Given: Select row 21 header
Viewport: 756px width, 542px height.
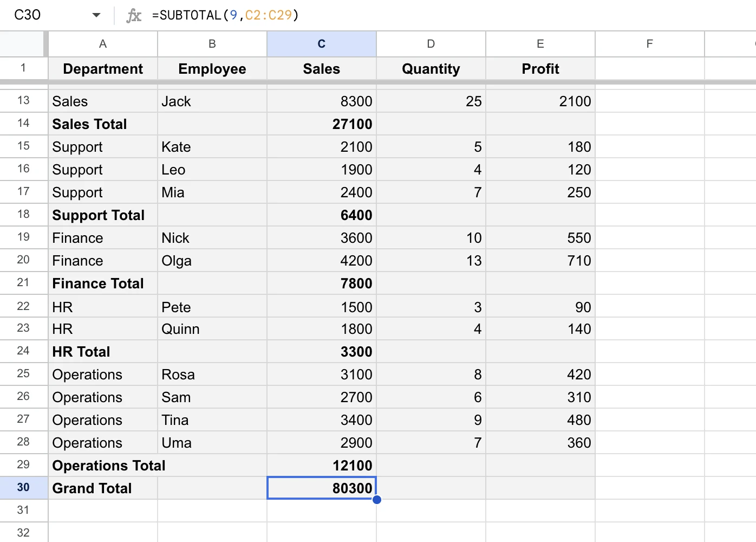Looking at the screenshot, I should pyautogui.click(x=23, y=283).
